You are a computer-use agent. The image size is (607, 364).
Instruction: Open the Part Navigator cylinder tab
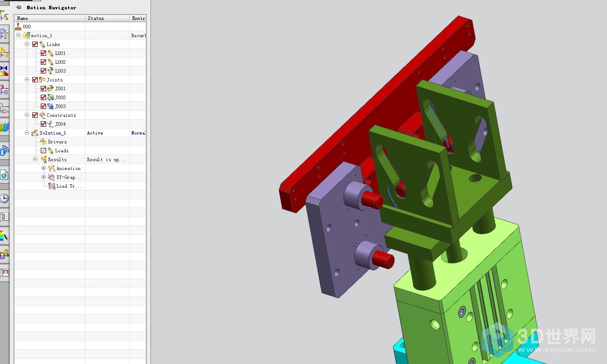click(x=4, y=90)
